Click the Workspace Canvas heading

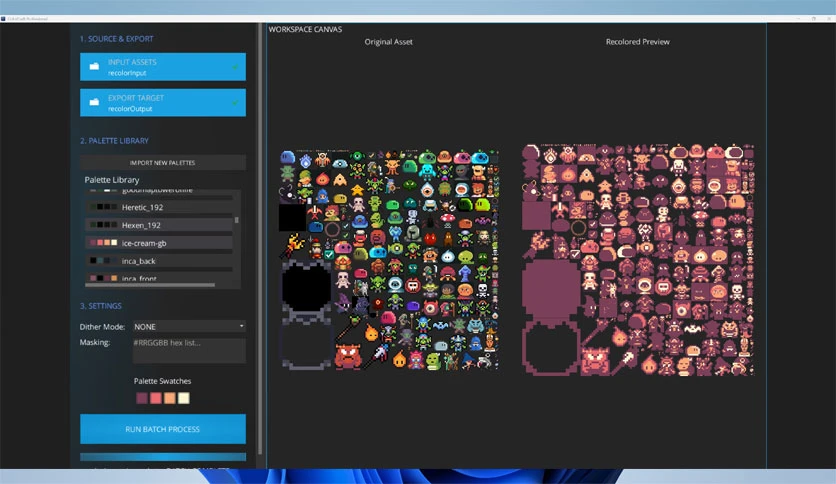[306, 29]
